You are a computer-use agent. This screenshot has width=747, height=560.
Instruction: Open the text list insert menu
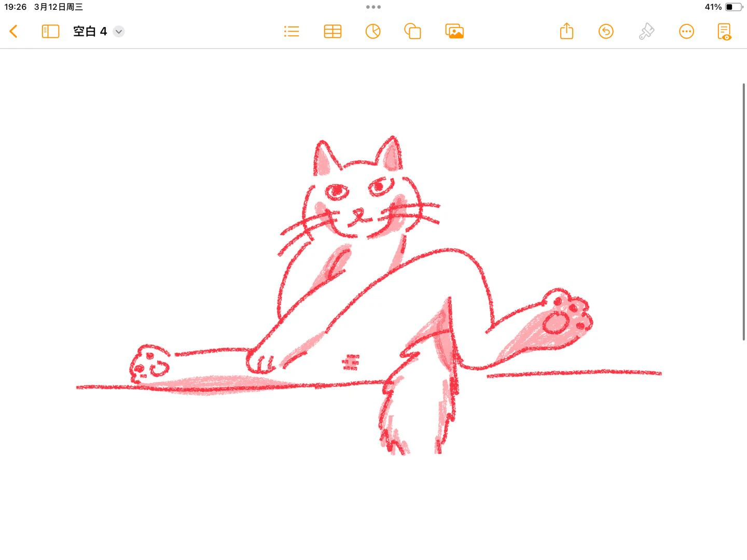(x=292, y=32)
